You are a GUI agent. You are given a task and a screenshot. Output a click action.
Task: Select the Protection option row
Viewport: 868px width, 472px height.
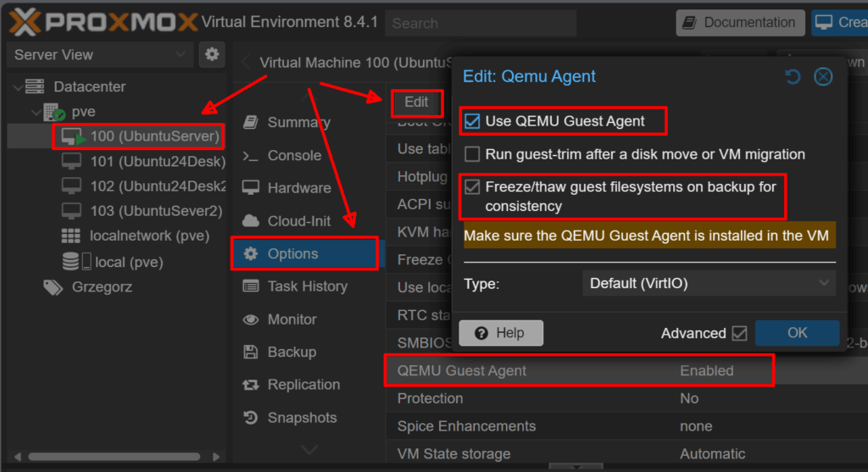click(626, 398)
